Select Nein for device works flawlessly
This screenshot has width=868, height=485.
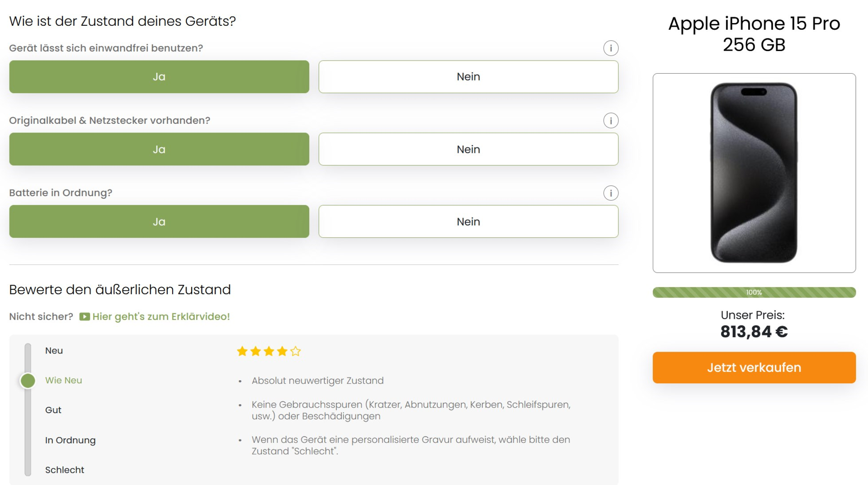(x=468, y=77)
